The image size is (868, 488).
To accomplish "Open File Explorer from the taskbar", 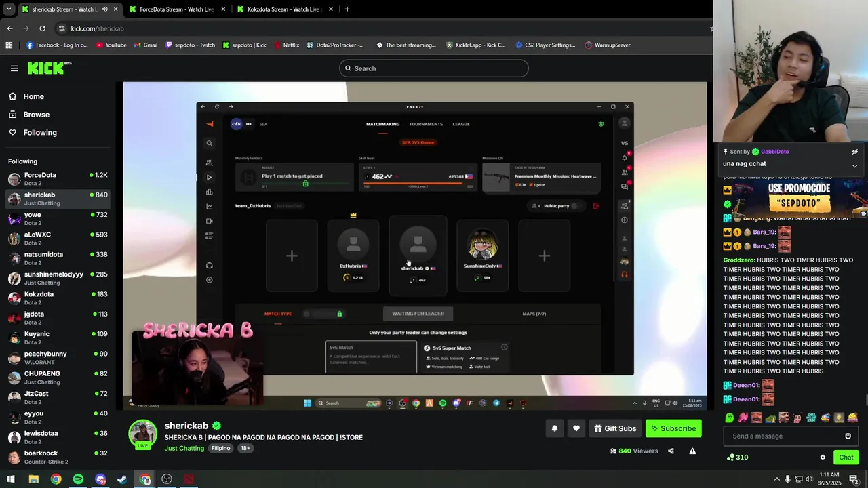I will (x=33, y=479).
